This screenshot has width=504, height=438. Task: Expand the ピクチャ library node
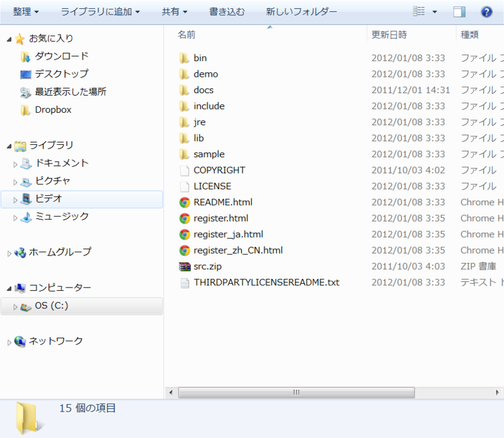(15, 182)
